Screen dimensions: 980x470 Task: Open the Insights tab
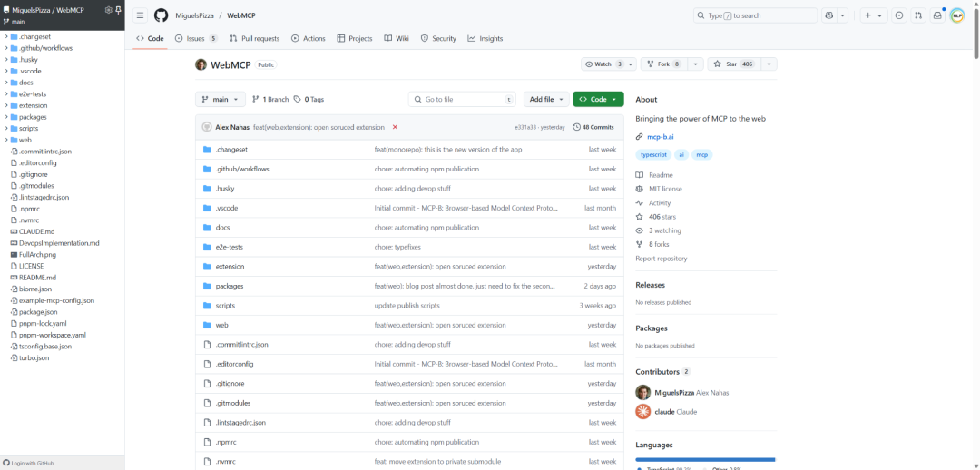[x=485, y=39]
